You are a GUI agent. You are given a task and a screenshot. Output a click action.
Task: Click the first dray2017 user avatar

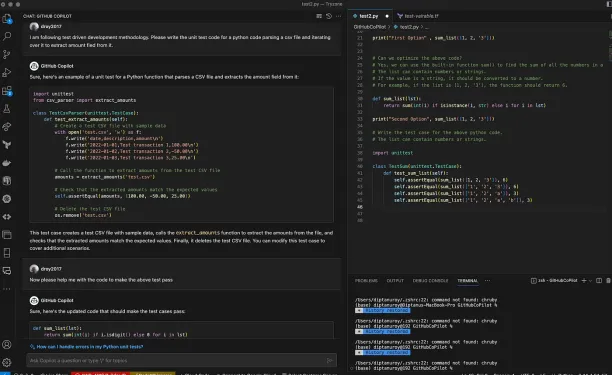tap(34, 27)
